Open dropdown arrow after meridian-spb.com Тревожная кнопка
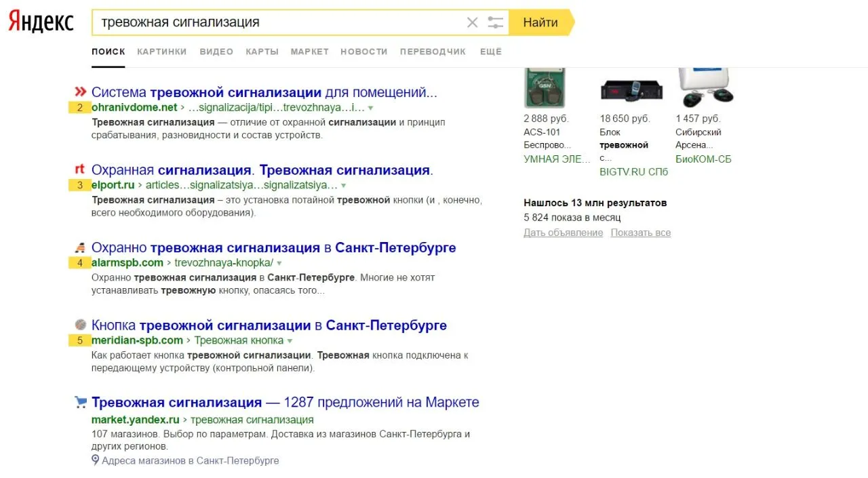Viewport: 868px width, 478px height. (x=290, y=341)
